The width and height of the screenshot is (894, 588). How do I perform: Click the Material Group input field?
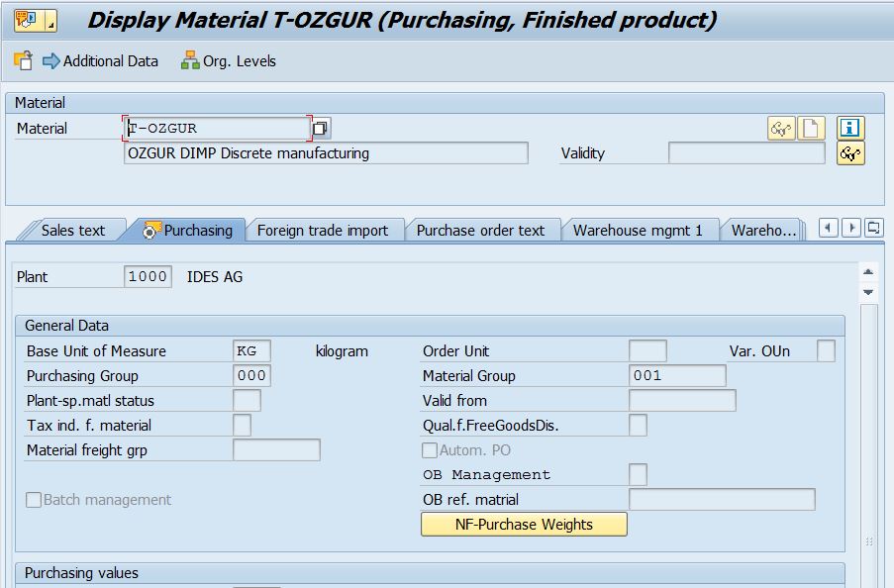coord(677,376)
